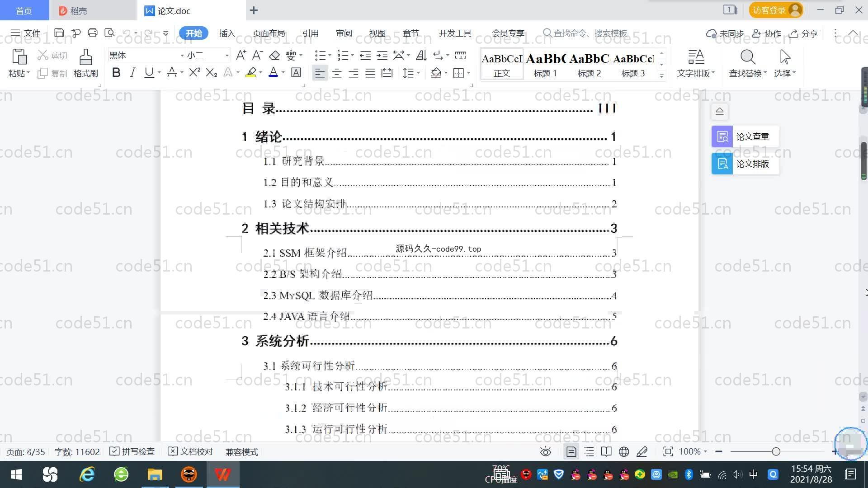Click the Save icon in quick access toolbar
This screenshot has width=868, height=488.
click(x=59, y=33)
